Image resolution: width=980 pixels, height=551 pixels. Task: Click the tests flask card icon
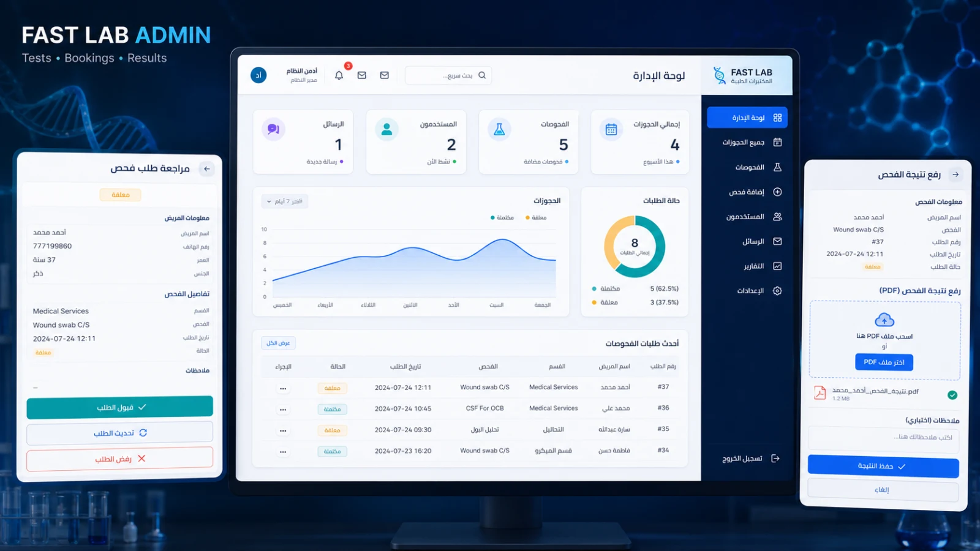pyautogui.click(x=499, y=129)
